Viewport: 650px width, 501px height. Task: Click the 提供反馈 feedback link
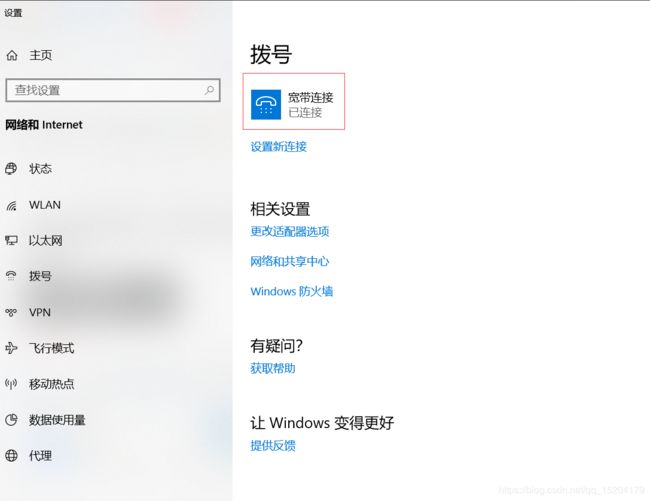273,445
